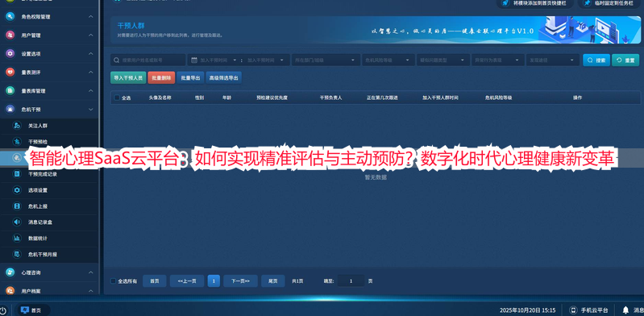Expand the 量表测评 chevron
Screen dimensions: 644x316
click(91, 73)
